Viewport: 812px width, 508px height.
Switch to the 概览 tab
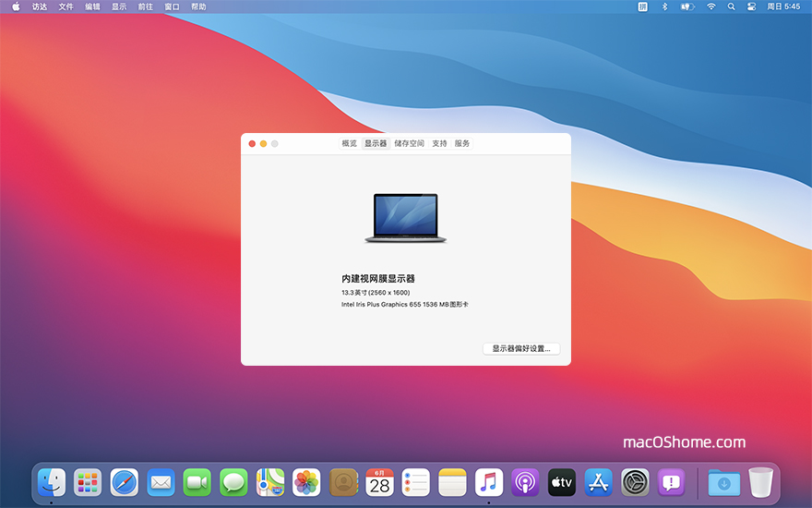[350, 143]
